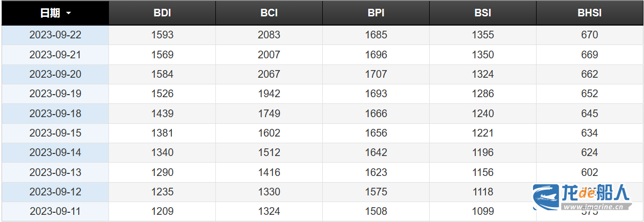This screenshot has height=222, width=644.
Task: Open the 日期 sort dropdown arrow
Action: 69,14
